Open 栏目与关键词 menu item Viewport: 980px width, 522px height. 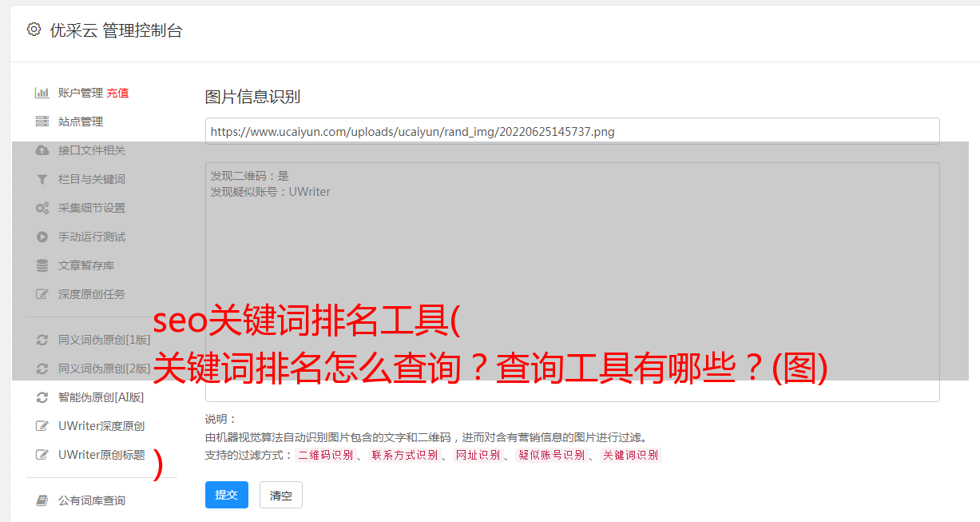point(92,179)
